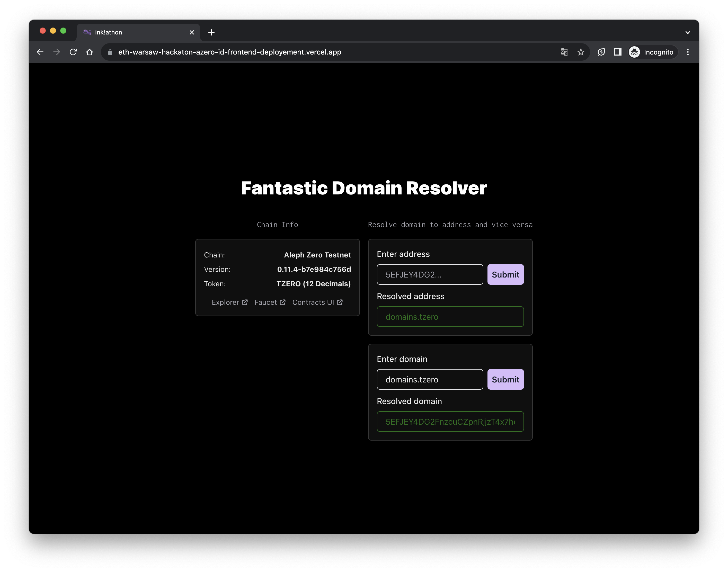Click the browser back arrow
The image size is (728, 572).
pyautogui.click(x=40, y=52)
